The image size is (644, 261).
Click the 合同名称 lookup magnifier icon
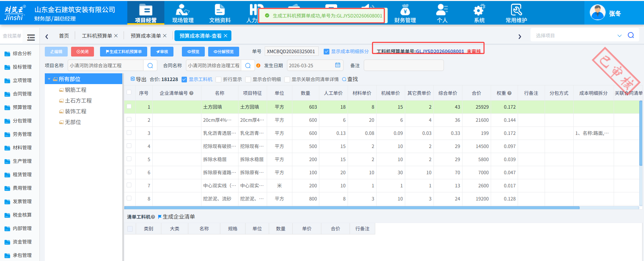click(x=248, y=66)
